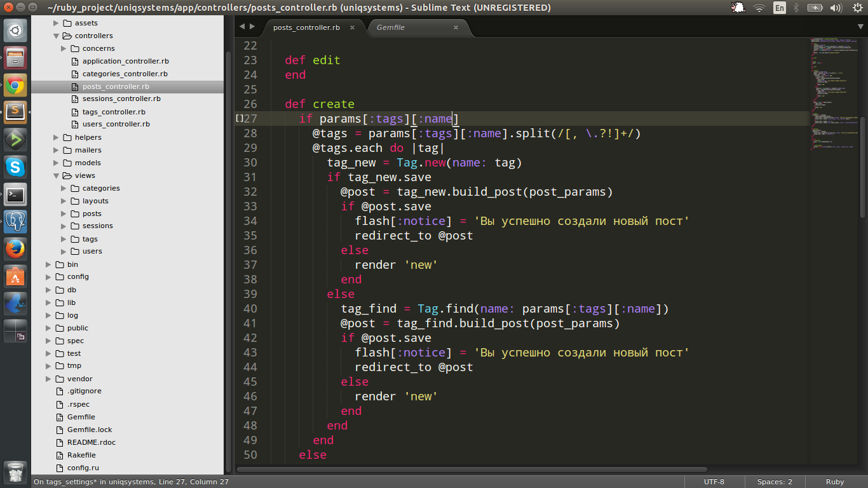This screenshot has height=488, width=868.
Task: Expand the assets folder
Action: [x=57, y=23]
